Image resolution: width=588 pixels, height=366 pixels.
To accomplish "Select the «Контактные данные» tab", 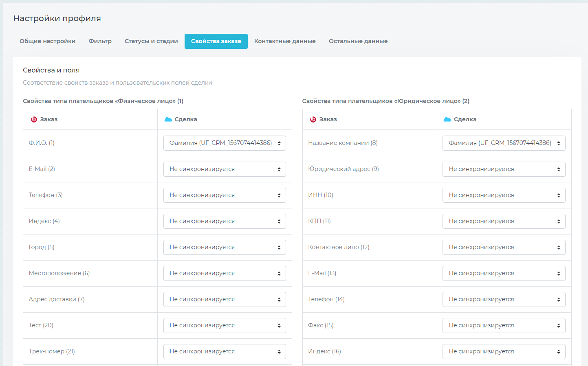I will pyautogui.click(x=285, y=41).
